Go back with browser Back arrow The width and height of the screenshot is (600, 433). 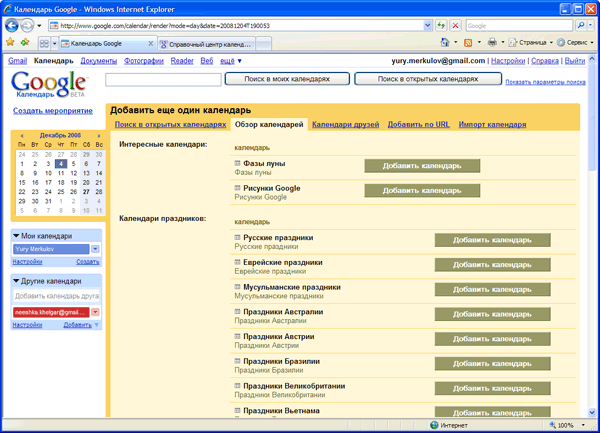(11, 26)
